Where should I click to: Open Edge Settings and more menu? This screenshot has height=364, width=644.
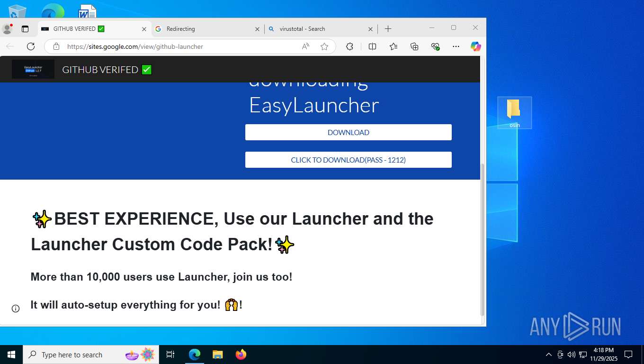click(x=456, y=46)
